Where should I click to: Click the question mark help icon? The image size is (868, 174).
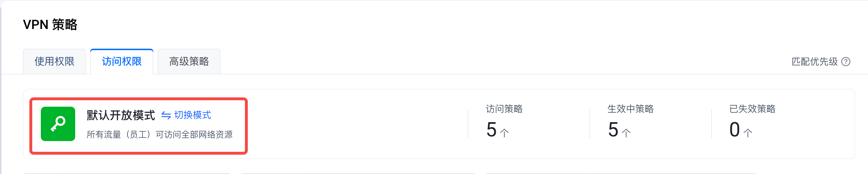coord(846,62)
